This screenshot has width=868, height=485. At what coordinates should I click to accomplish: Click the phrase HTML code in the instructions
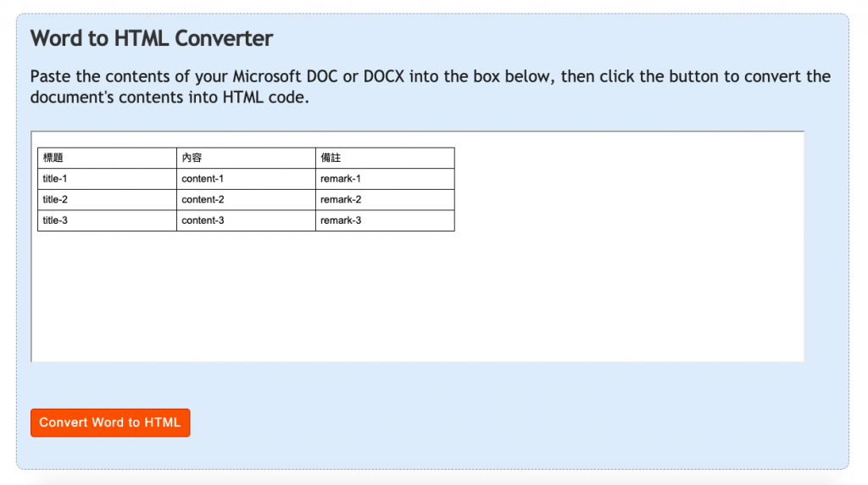click(264, 98)
